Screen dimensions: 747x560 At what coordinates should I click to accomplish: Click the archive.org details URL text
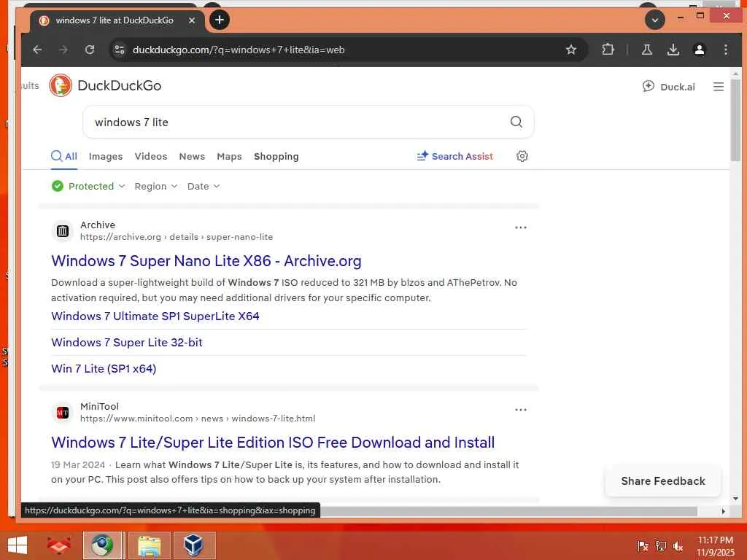coord(177,237)
